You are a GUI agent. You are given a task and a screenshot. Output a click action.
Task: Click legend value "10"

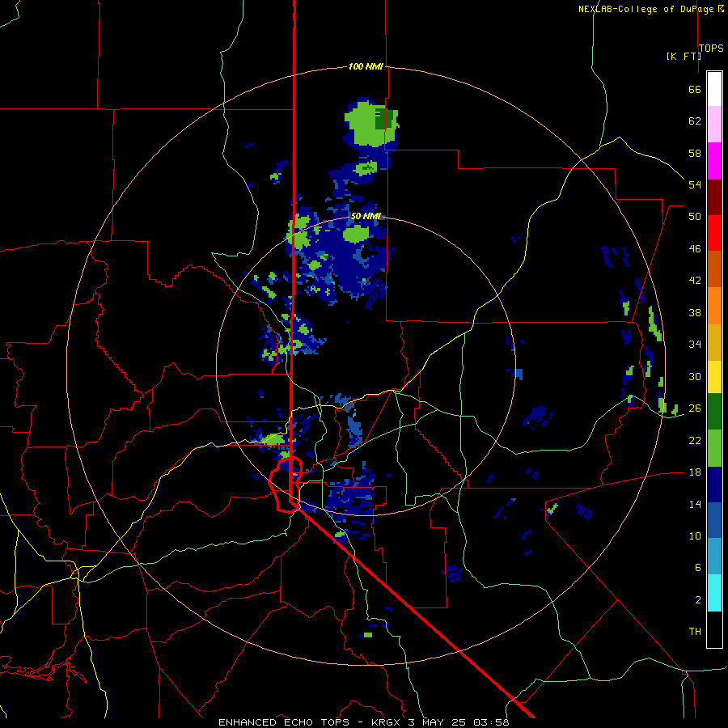(695, 536)
